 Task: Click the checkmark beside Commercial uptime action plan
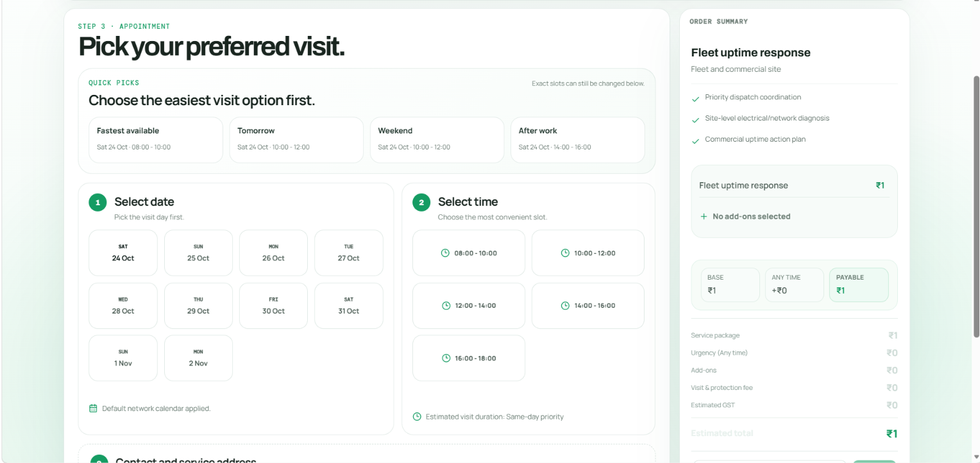coord(696,140)
